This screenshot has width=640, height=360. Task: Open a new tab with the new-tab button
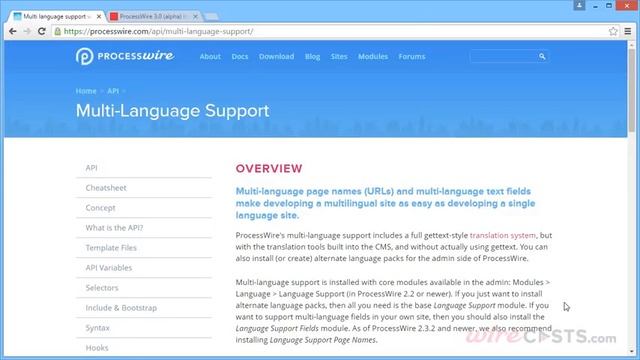pyautogui.click(x=211, y=16)
